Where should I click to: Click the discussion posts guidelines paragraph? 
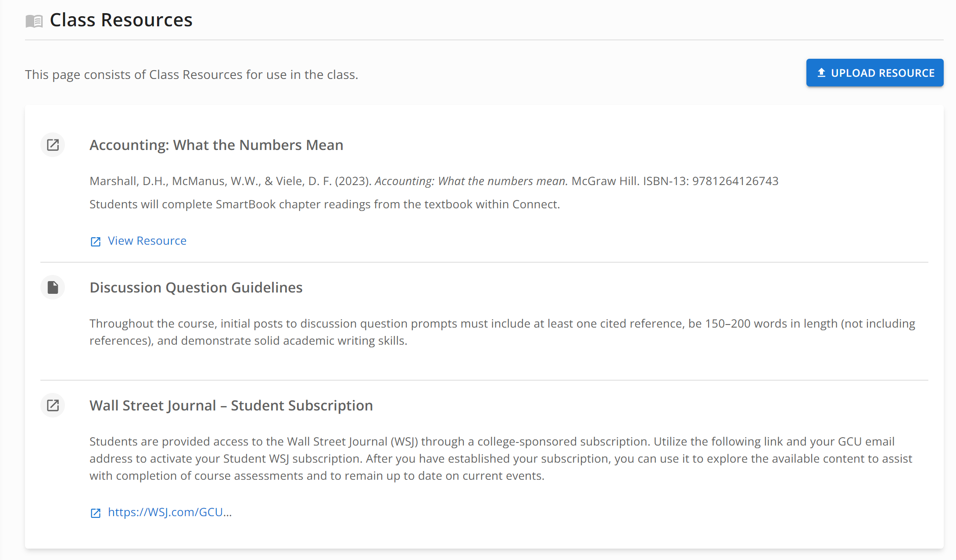(502, 332)
